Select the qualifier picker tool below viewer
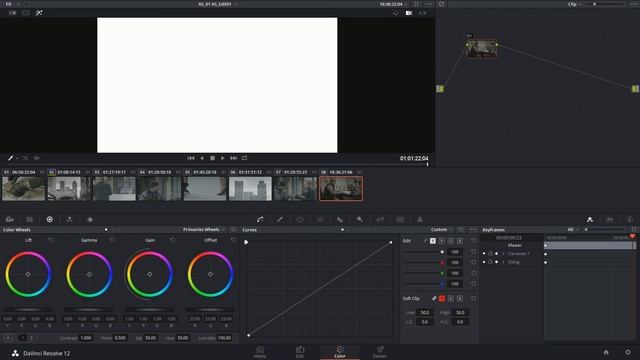 pos(11,158)
